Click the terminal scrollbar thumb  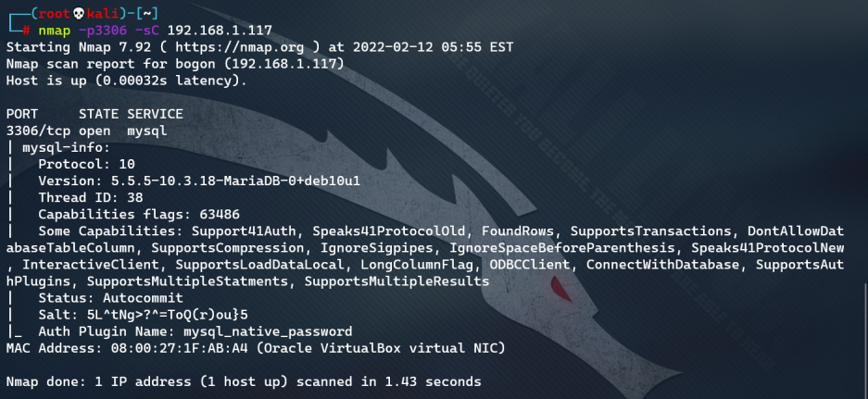(865, 341)
